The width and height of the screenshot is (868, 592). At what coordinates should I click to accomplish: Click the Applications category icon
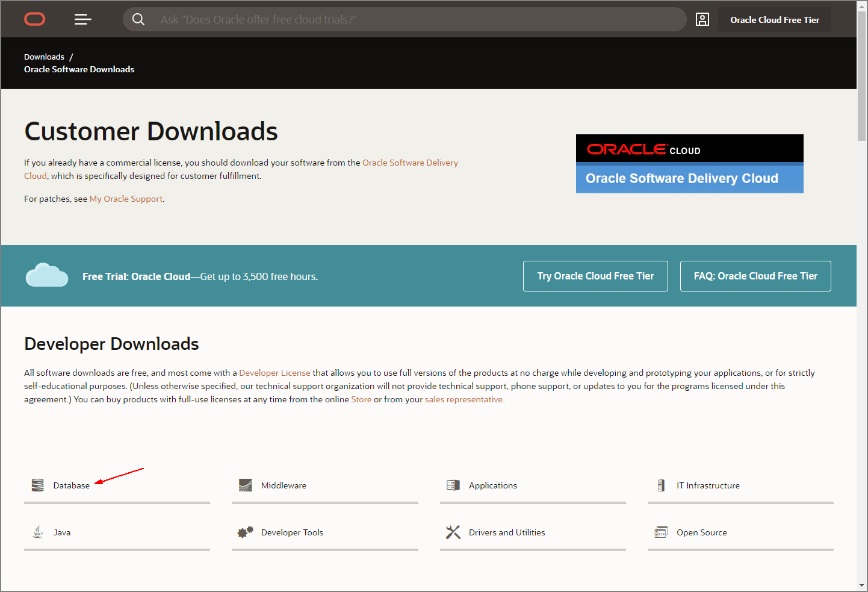(x=453, y=485)
